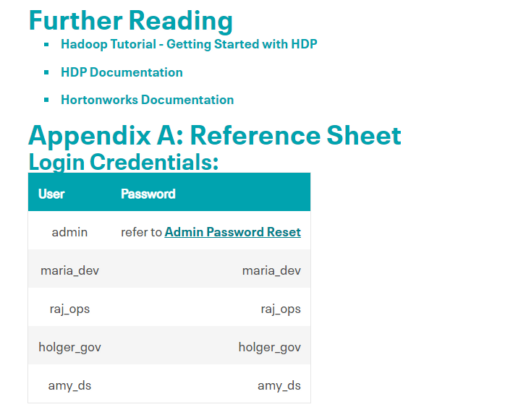
Task: Click maria_dev in the User column
Action: [x=69, y=270]
